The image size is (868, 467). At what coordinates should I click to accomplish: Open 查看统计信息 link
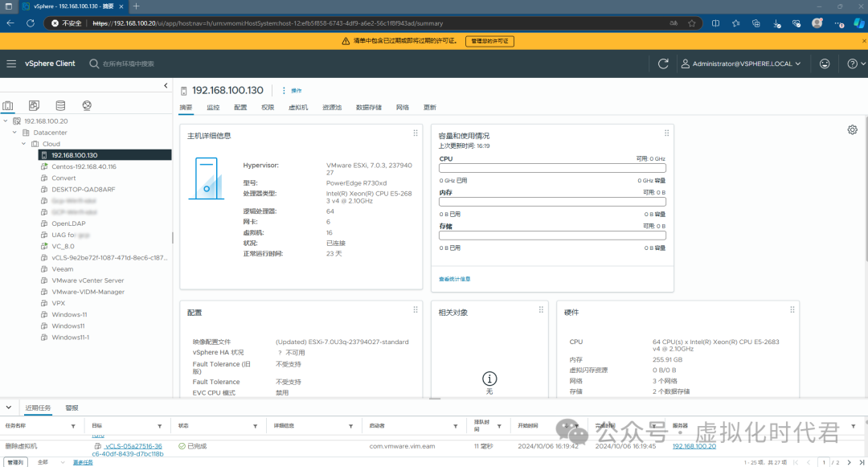coord(454,279)
